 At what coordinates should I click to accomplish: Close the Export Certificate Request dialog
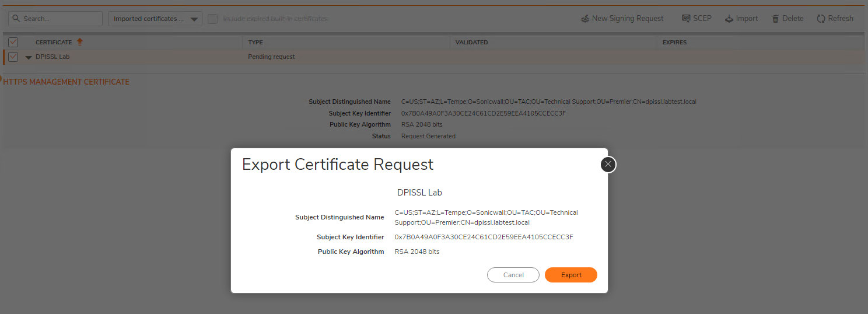pyautogui.click(x=608, y=165)
